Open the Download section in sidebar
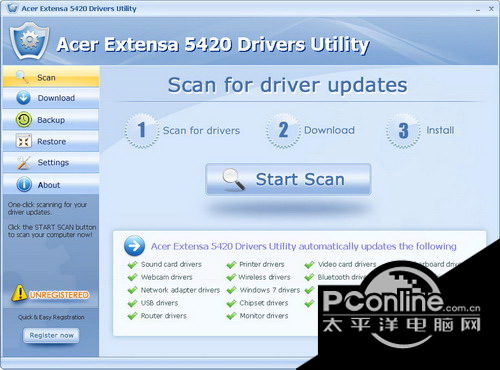The image size is (500, 370). (51, 98)
